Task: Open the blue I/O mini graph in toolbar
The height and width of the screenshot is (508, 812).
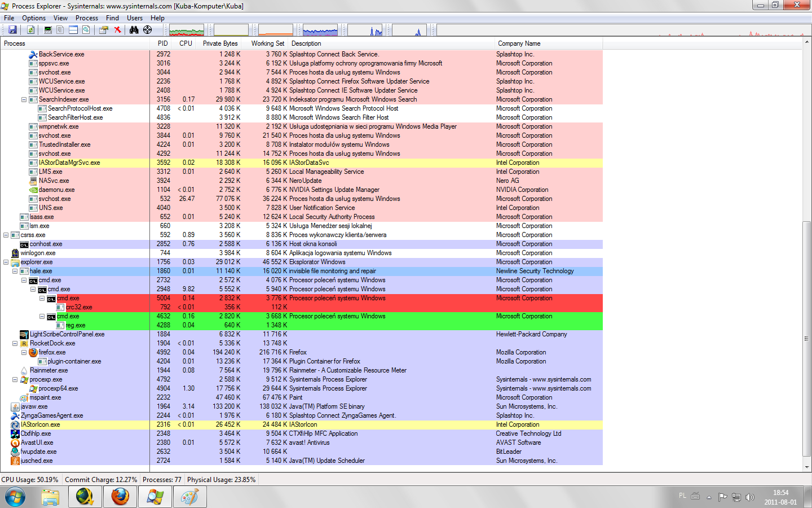Action: click(320, 30)
